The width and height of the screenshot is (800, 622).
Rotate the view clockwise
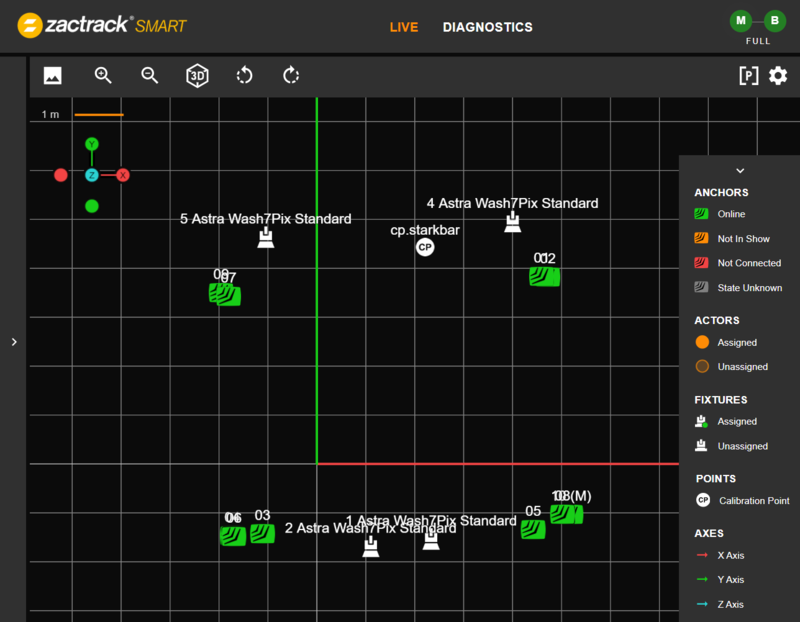coord(291,76)
